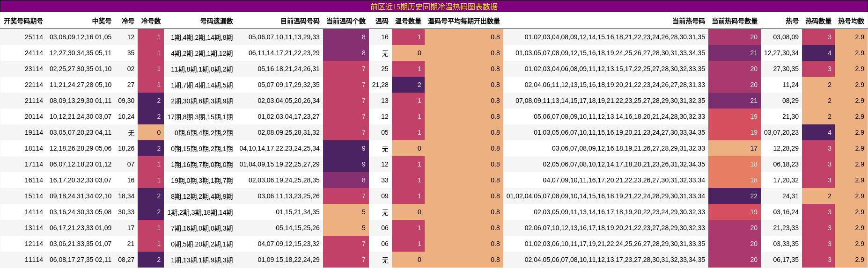Click the 无 cold number in row 19114
Screen dimensions: 868x268
tap(131, 133)
